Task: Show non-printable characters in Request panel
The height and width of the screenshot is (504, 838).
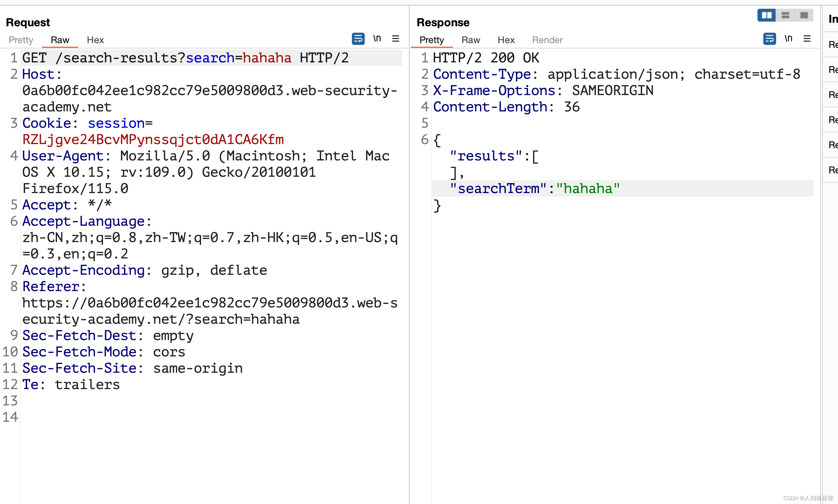Action: [x=377, y=38]
